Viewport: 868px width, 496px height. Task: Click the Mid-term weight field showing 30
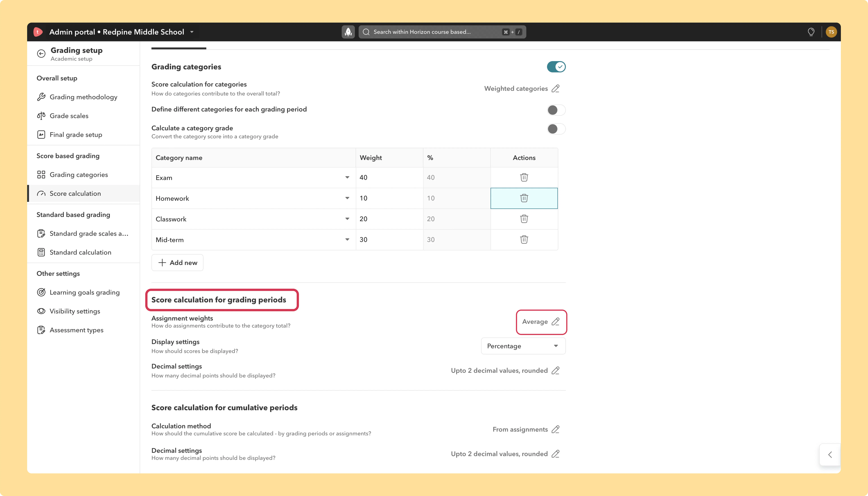[389, 240]
